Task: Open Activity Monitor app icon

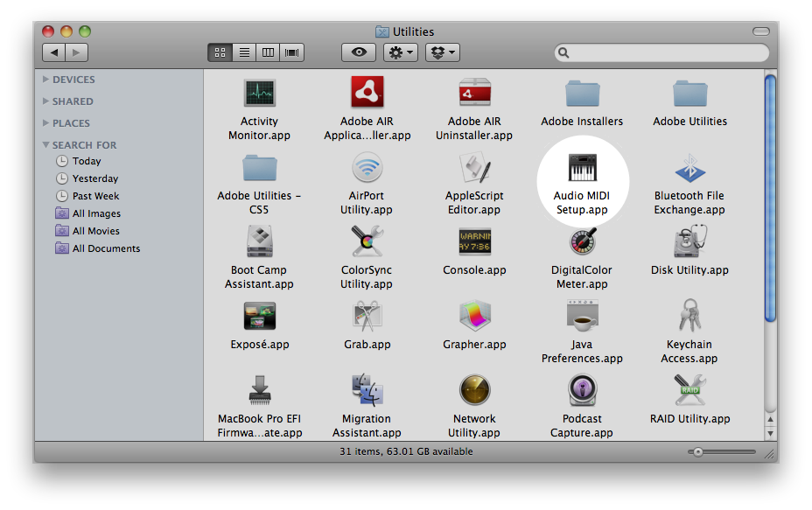Action: (260, 94)
